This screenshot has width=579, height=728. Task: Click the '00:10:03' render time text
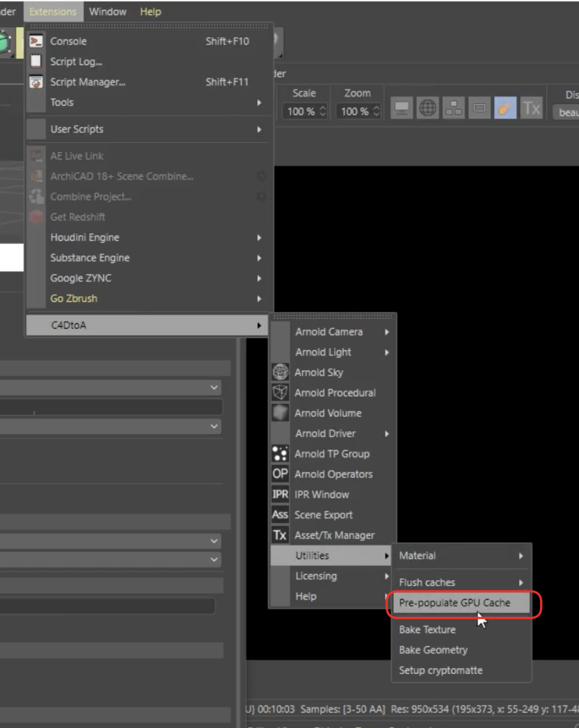point(276,709)
